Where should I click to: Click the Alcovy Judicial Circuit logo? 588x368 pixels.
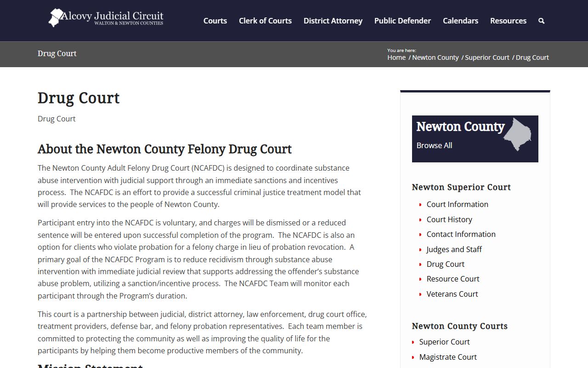tap(106, 18)
